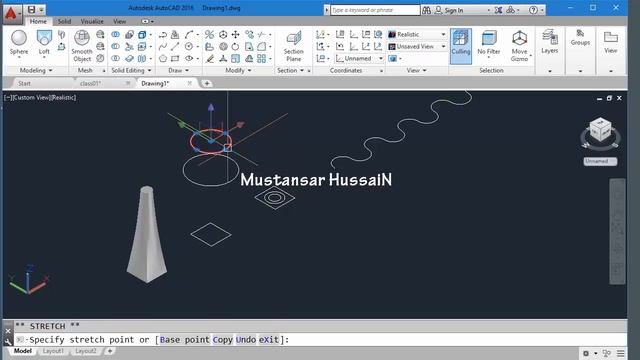Switch to the View ribbon tab

(120, 21)
